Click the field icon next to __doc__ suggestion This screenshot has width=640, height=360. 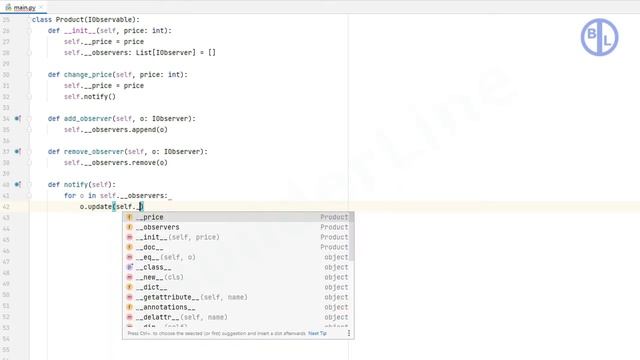129,247
